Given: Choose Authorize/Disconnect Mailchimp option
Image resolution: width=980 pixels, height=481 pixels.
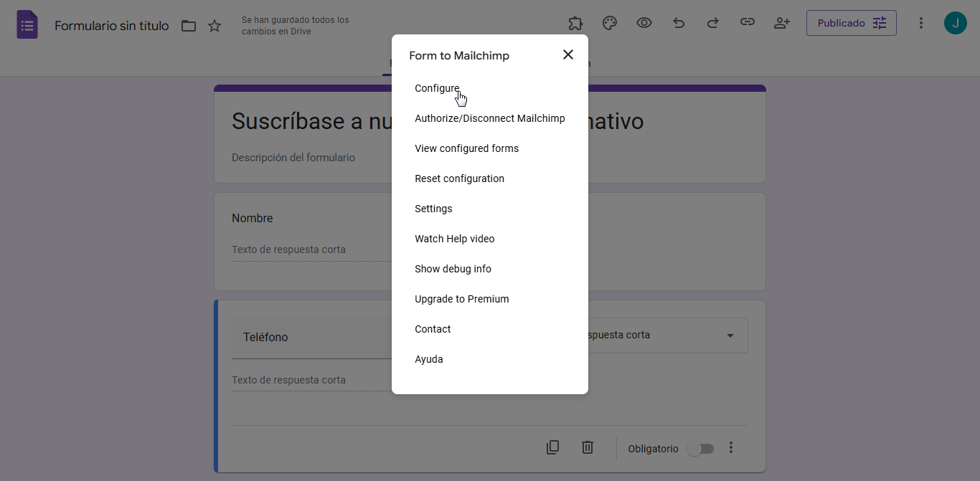Looking at the screenshot, I should click(x=490, y=118).
